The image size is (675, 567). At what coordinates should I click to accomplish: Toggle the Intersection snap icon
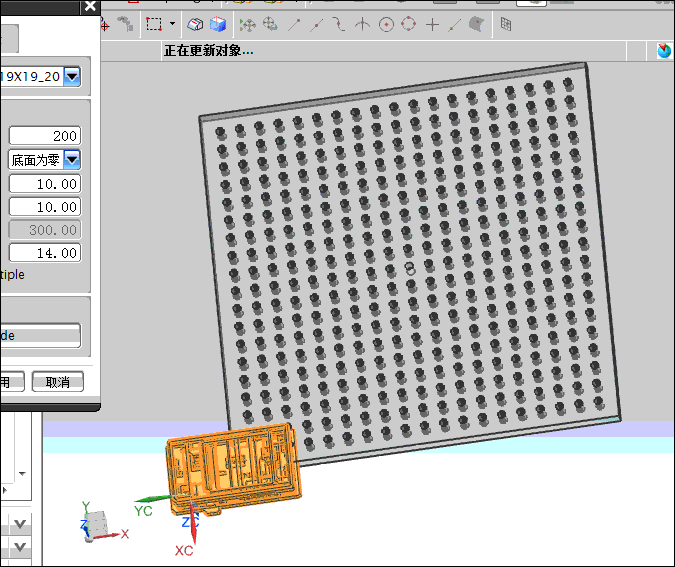(x=362, y=25)
